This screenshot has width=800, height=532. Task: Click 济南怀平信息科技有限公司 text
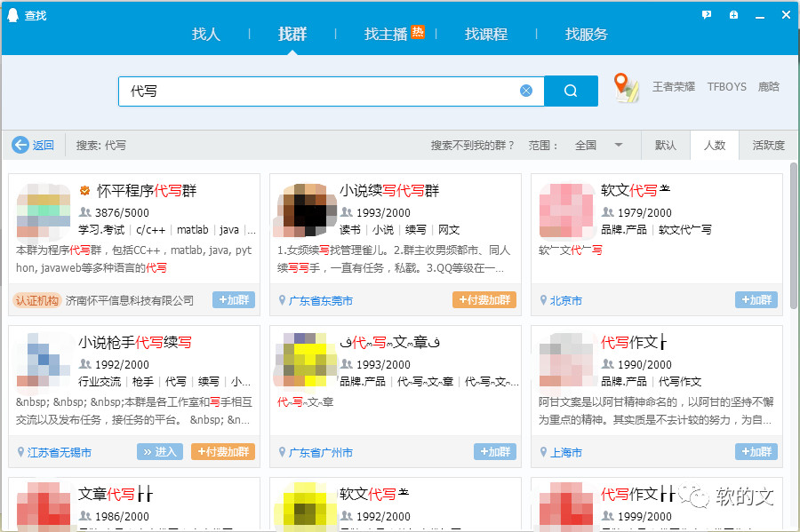[x=130, y=301]
